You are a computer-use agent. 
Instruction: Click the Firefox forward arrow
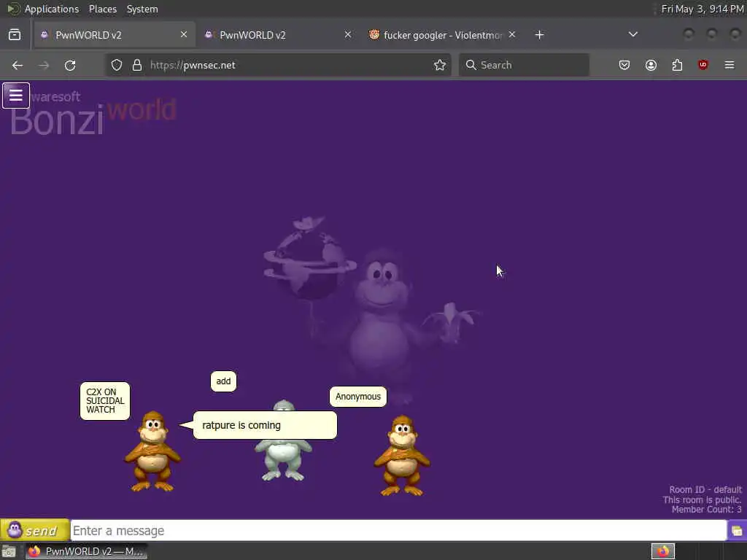44,65
